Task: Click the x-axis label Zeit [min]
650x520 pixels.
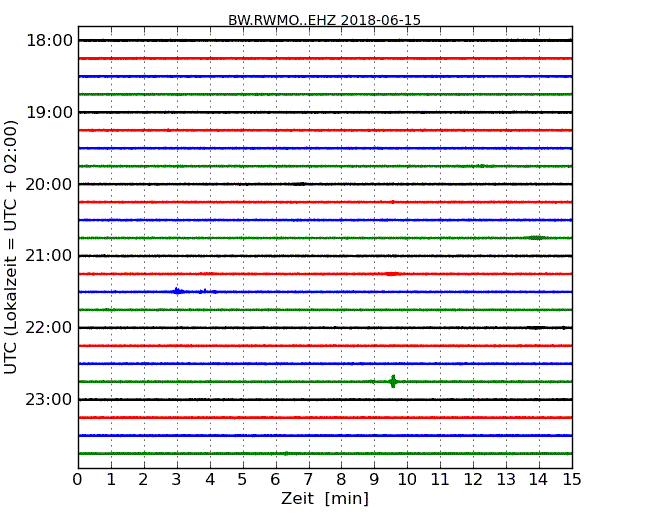Action: [325, 498]
